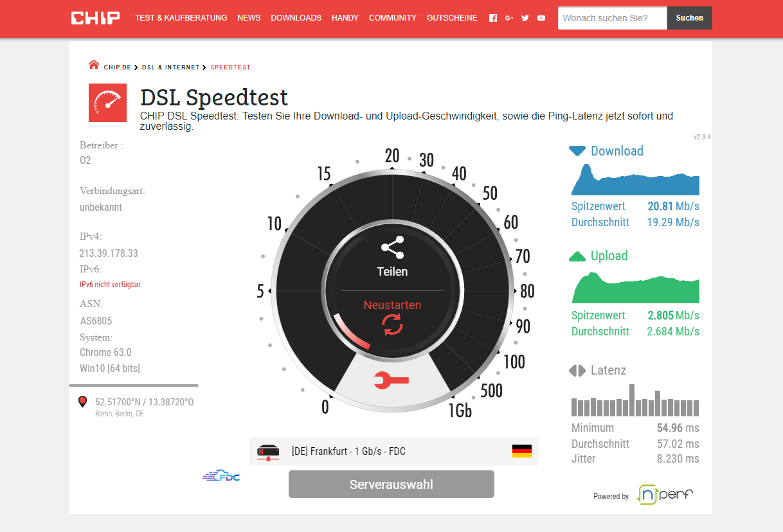This screenshot has width=783, height=532.
Task: Click the DSL Speedtest heading
Action: 214,97
